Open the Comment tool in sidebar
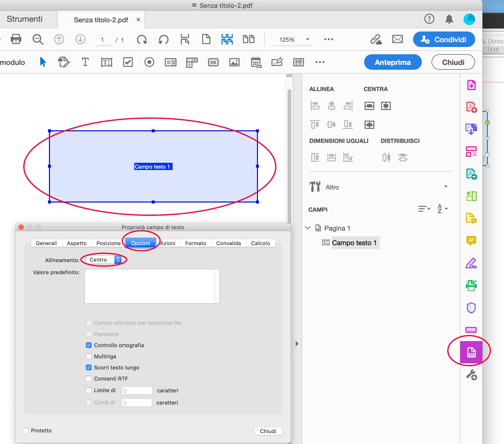Screen dimensions: 504x444 [x=471, y=241]
